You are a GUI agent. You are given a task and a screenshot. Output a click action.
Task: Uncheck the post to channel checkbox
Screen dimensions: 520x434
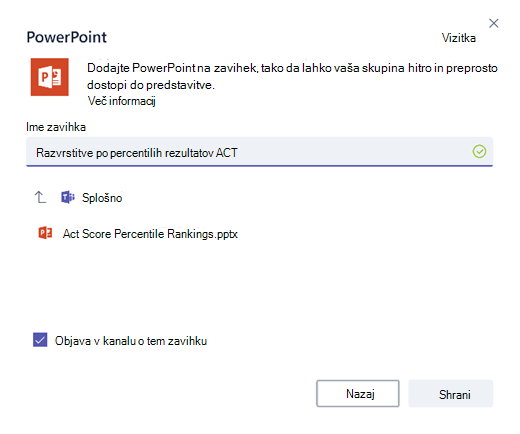[40, 340]
